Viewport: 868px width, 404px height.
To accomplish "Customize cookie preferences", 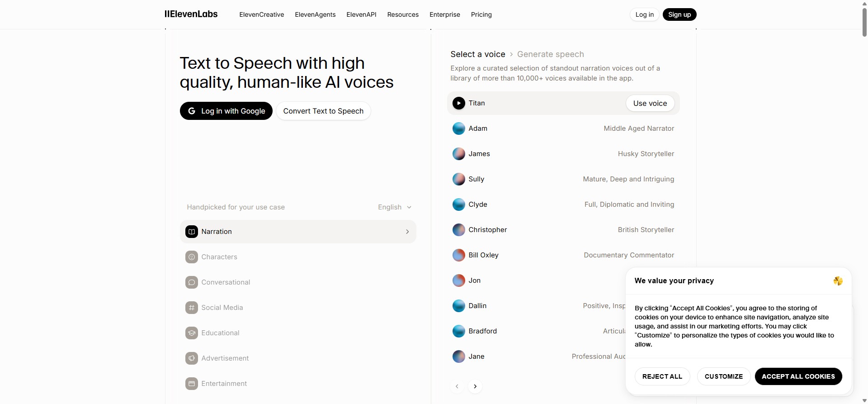I will coord(724,376).
